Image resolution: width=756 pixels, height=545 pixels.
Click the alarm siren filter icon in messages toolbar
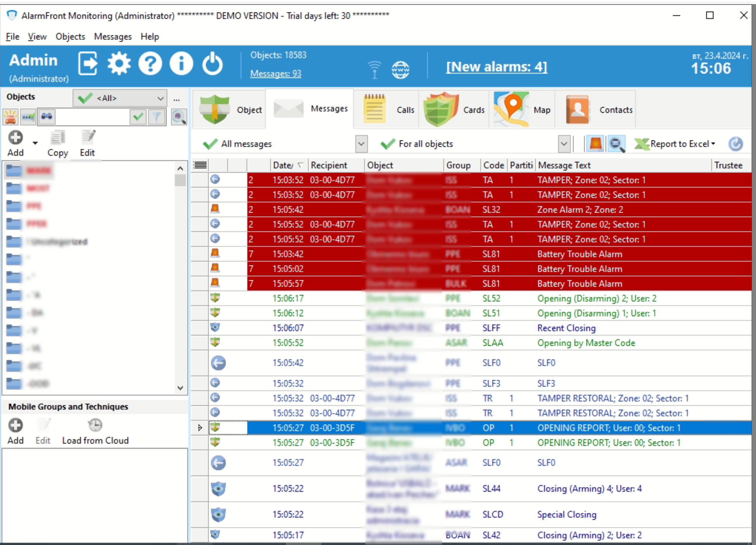click(x=595, y=144)
